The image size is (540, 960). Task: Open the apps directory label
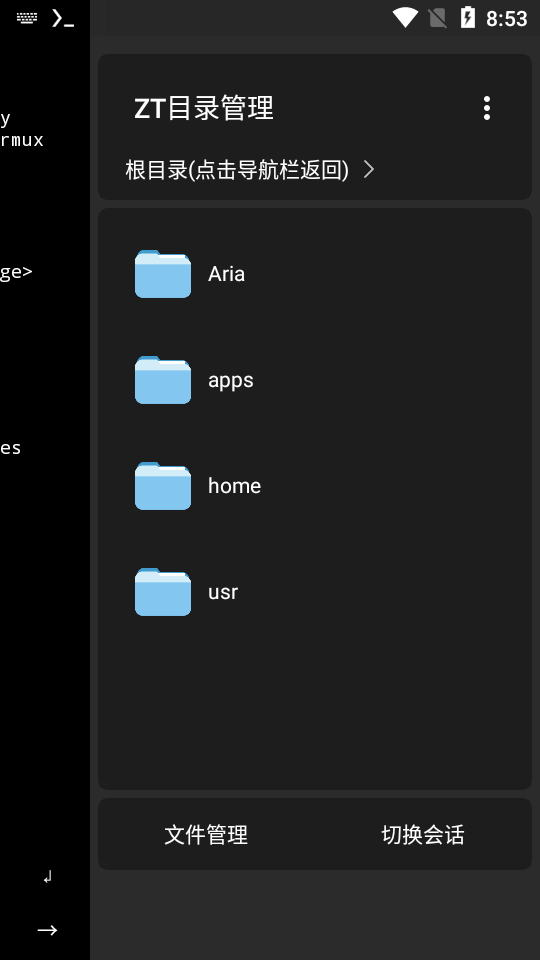[231, 380]
